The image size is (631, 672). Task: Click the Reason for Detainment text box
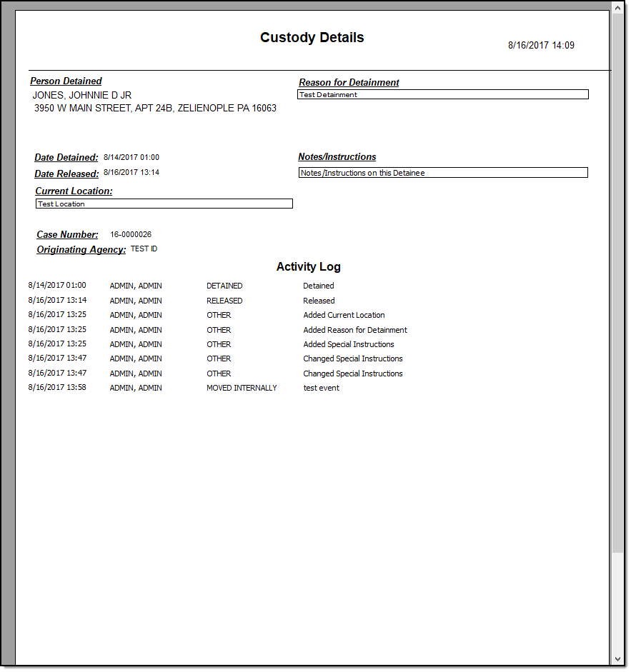click(442, 94)
